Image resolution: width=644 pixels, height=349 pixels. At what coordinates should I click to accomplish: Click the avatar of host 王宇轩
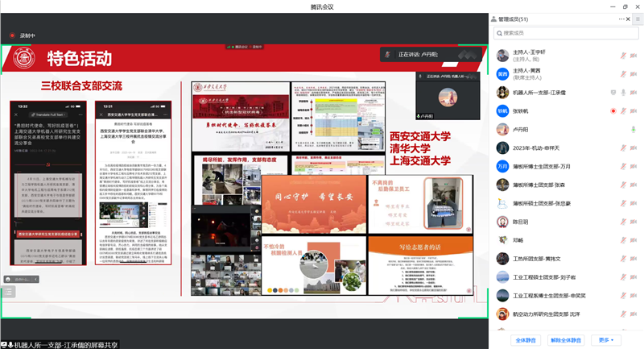click(502, 56)
